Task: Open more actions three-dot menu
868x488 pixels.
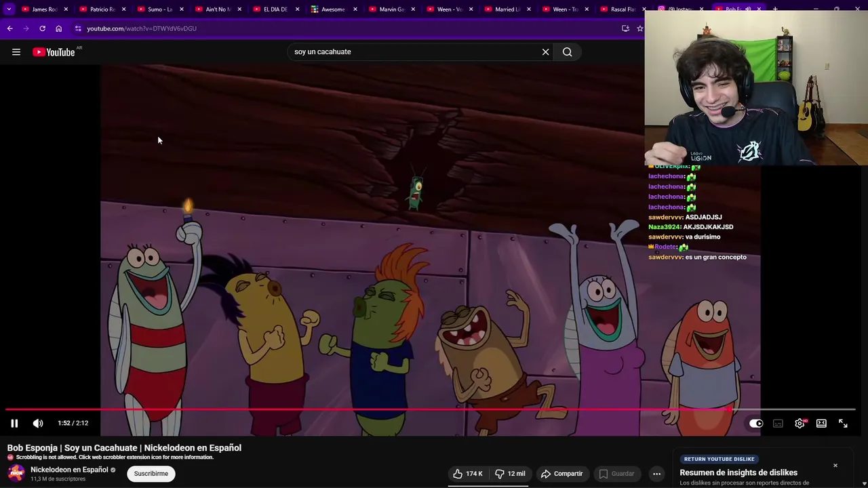Action: (x=656, y=474)
